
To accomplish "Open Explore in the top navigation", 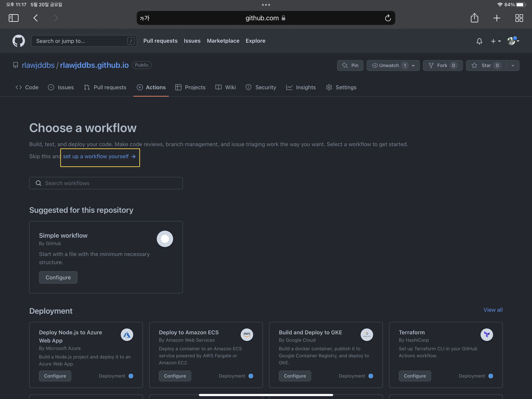I will 255,41.
